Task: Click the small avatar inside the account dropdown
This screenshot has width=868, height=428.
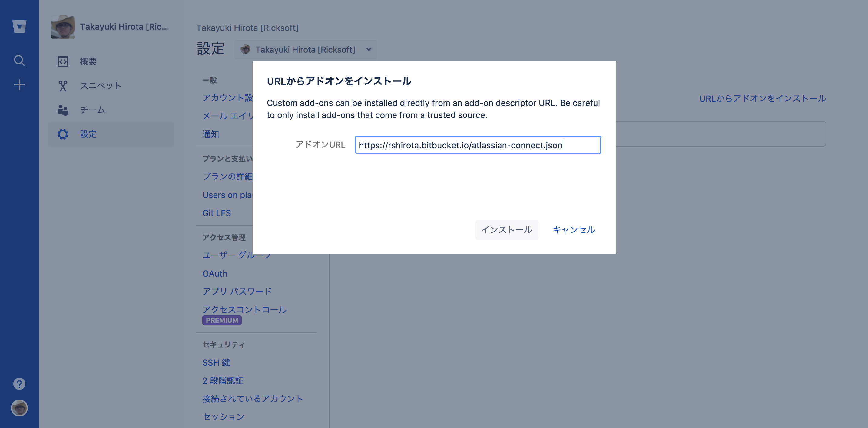Action: click(245, 50)
